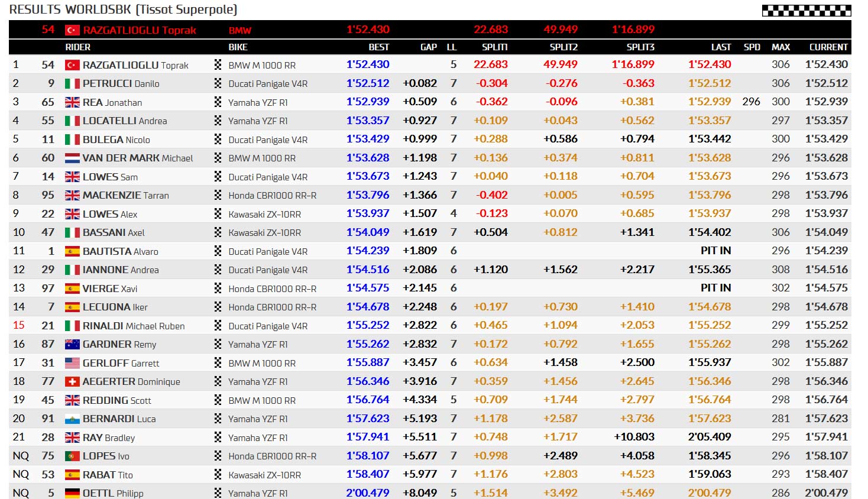868x499 pixels.
Task: Select the Australian flag next to GARDNER Remy
Action: (x=72, y=345)
